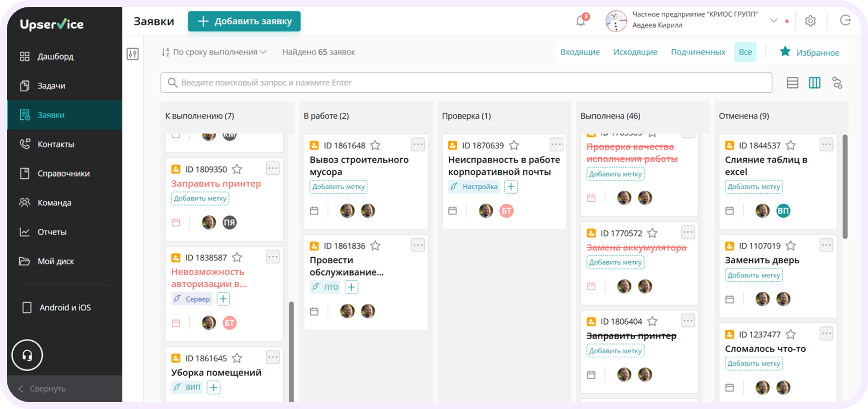Screen dimensions: 868x409
Task: Select the Входящие tab
Action: pyautogui.click(x=580, y=52)
